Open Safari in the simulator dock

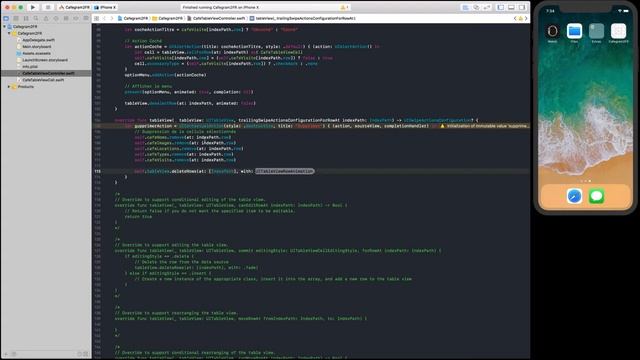pos(574,196)
